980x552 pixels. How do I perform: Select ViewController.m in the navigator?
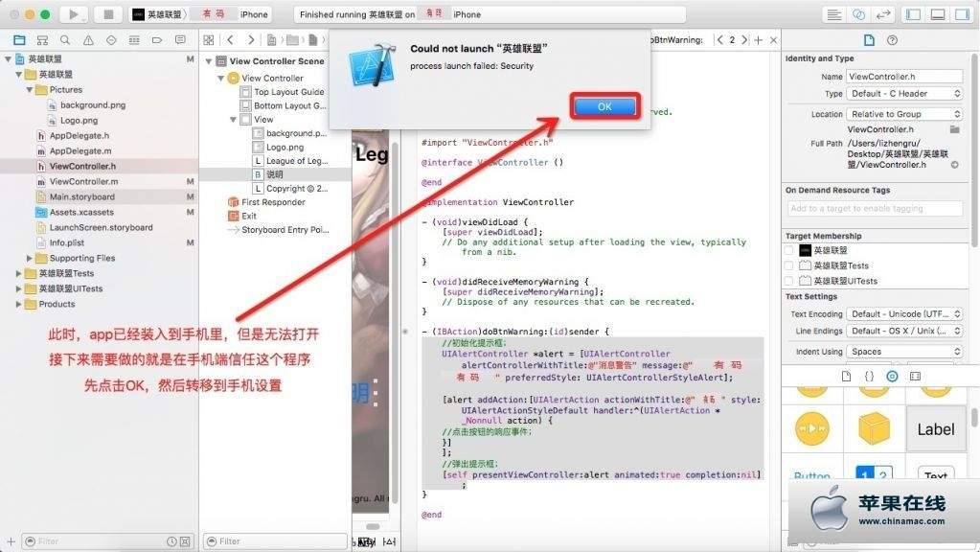pyautogui.click(x=83, y=181)
